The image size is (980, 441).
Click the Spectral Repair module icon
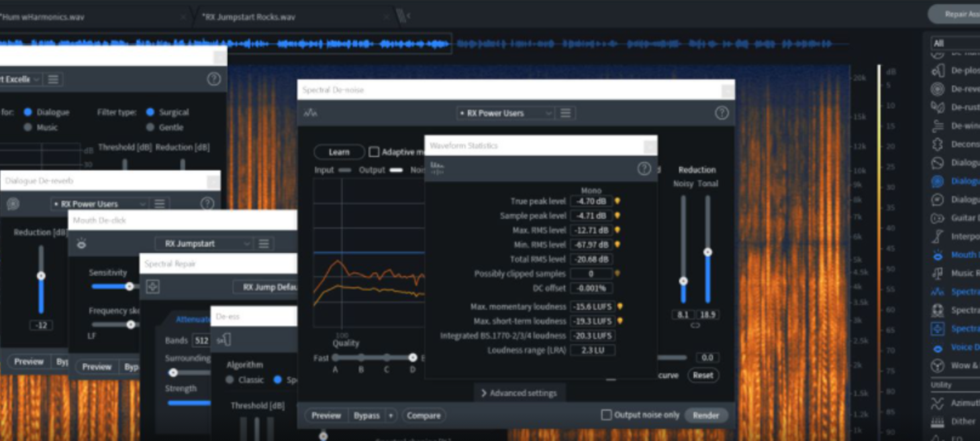[152, 287]
